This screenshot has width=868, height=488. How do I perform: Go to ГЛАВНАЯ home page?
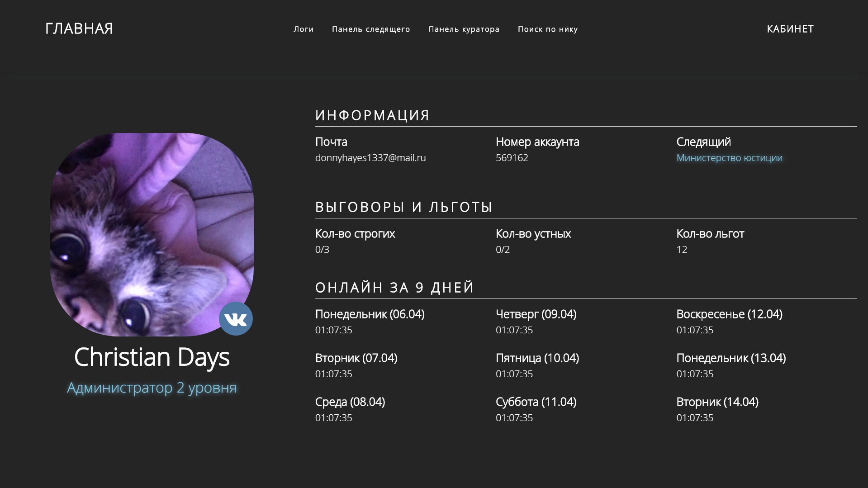click(79, 28)
